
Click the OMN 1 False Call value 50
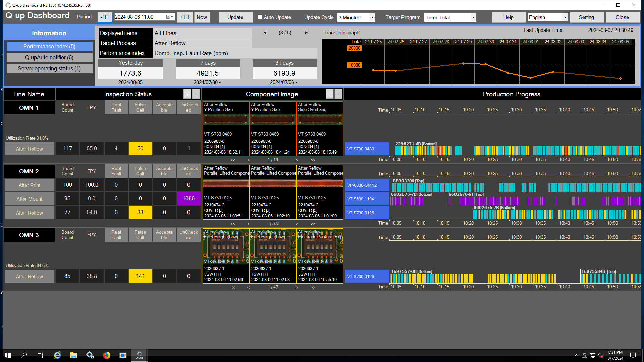click(140, 148)
